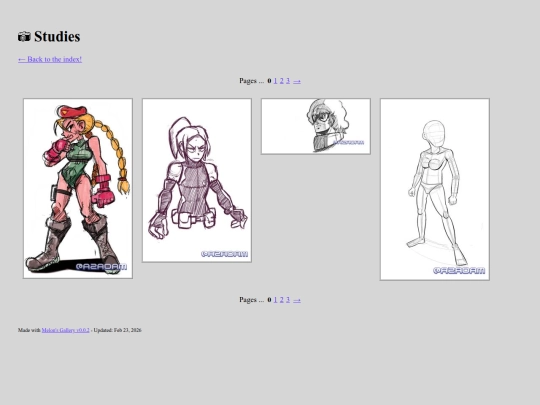Open the line-art mannequin figure thumbnail

click(435, 189)
